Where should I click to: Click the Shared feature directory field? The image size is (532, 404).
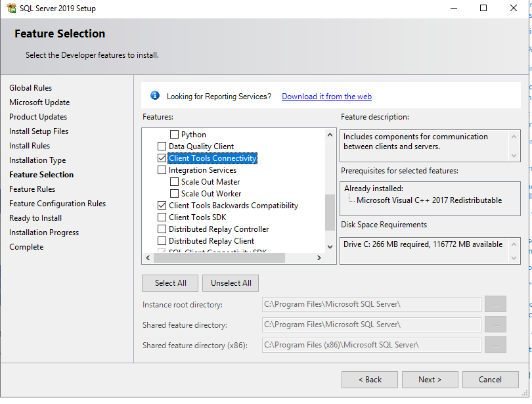(x=372, y=325)
